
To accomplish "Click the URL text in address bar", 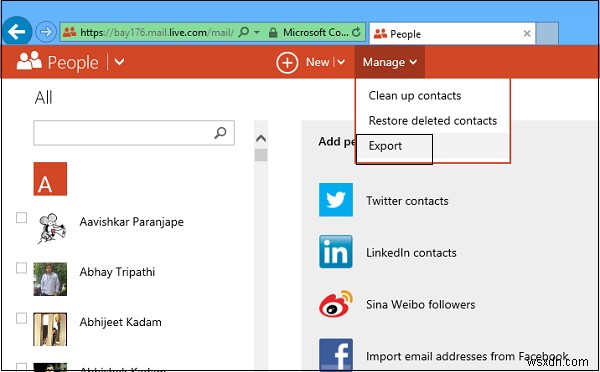I will 157,33.
